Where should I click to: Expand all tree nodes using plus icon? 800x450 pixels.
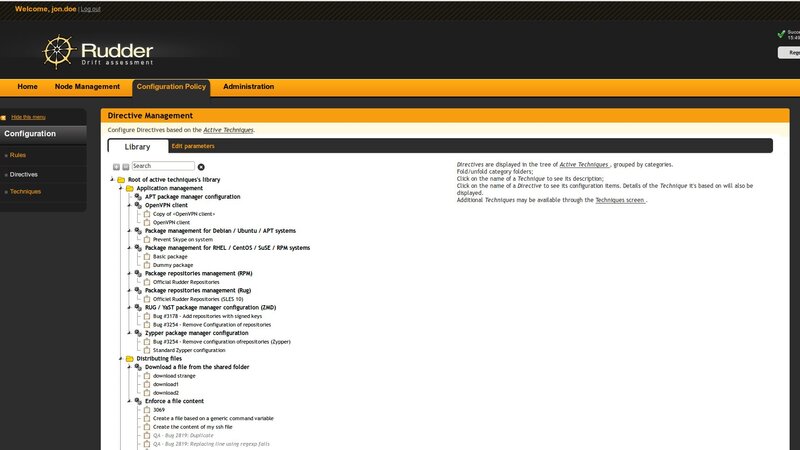(116, 167)
